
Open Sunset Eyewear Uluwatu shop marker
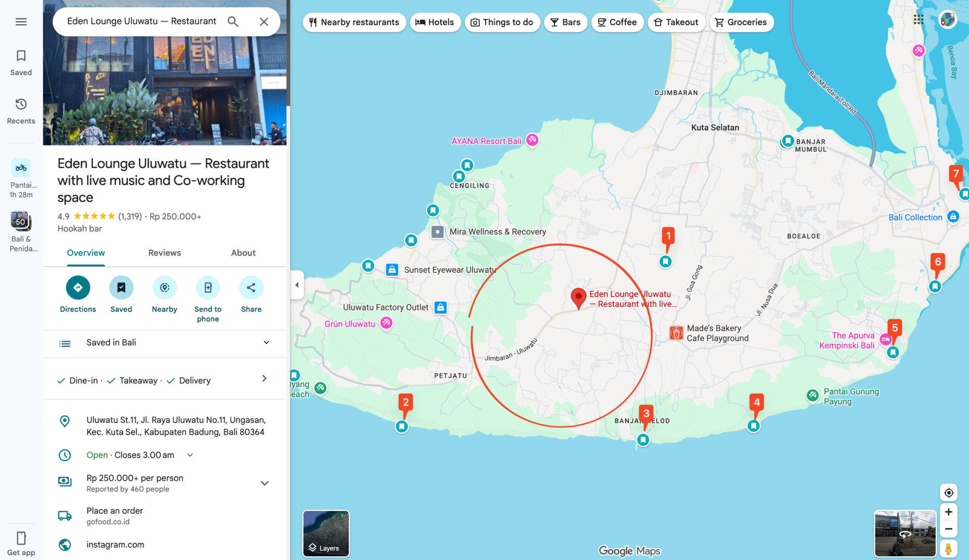tap(392, 270)
